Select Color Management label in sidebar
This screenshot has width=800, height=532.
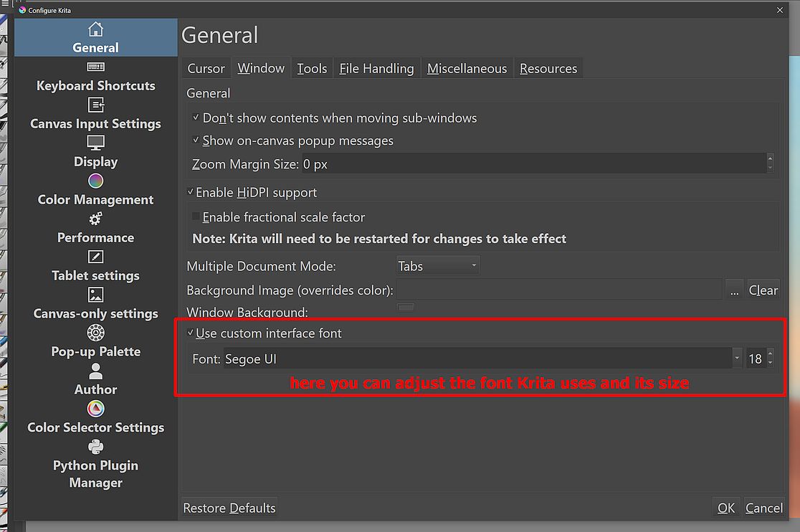click(x=95, y=199)
